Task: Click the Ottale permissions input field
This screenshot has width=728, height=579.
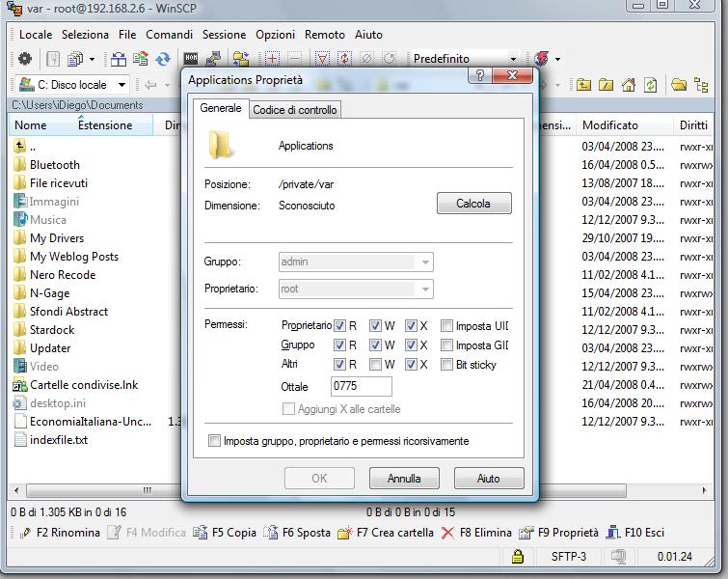Action: 361,387
